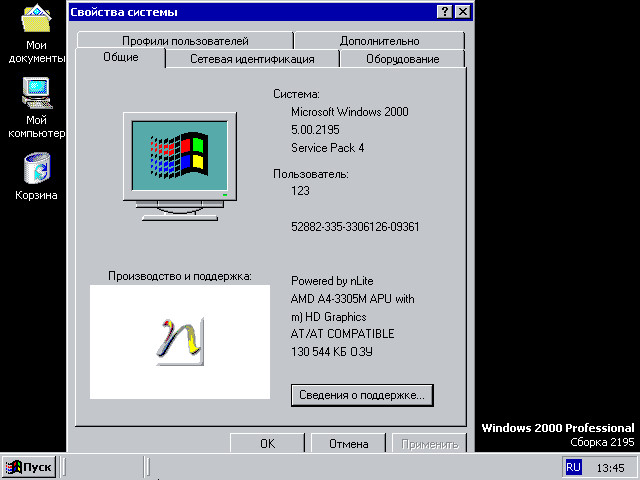Viewport: 640px width, 480px height.
Task: Open the Пуск start menu
Action: (x=29, y=467)
